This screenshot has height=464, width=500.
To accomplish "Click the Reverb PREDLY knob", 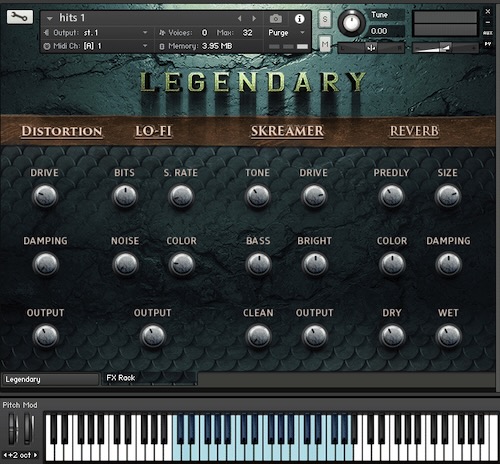I will [x=392, y=196].
